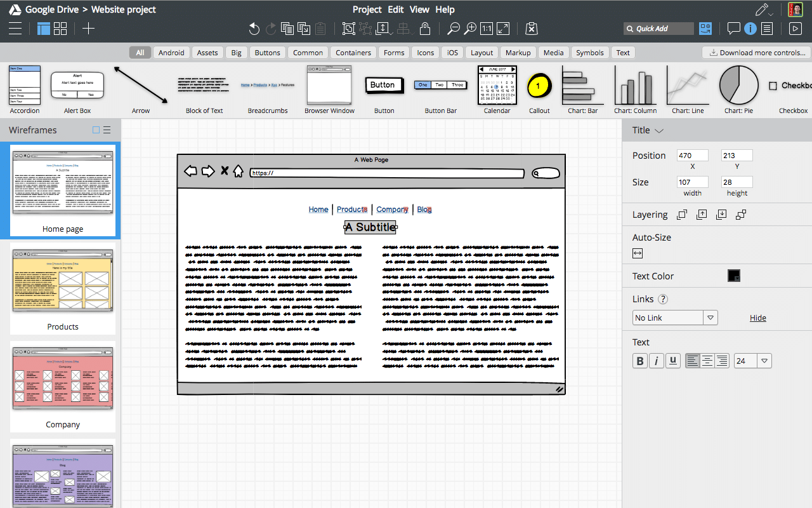Select the Undo icon in the toolbar
This screenshot has width=812, height=508.
click(254, 28)
